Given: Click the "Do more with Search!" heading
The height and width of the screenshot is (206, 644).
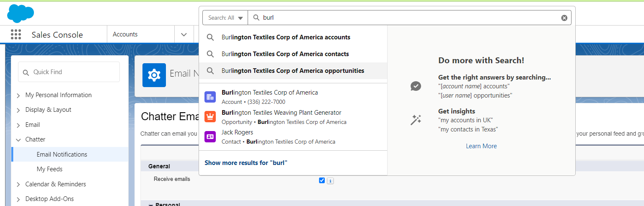Looking at the screenshot, I should click(x=481, y=60).
